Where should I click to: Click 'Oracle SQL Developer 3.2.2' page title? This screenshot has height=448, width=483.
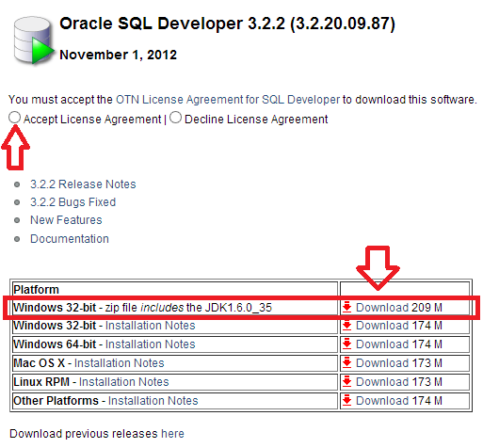[227, 24]
